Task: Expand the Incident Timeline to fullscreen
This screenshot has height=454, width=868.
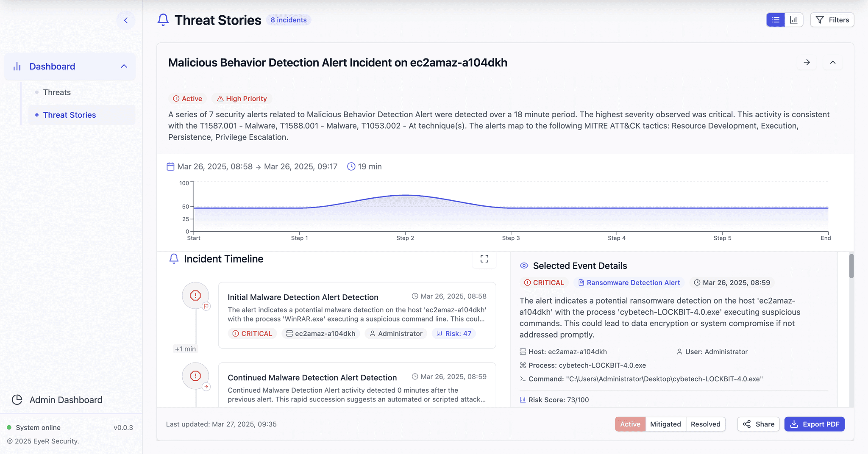Action: 484,259
